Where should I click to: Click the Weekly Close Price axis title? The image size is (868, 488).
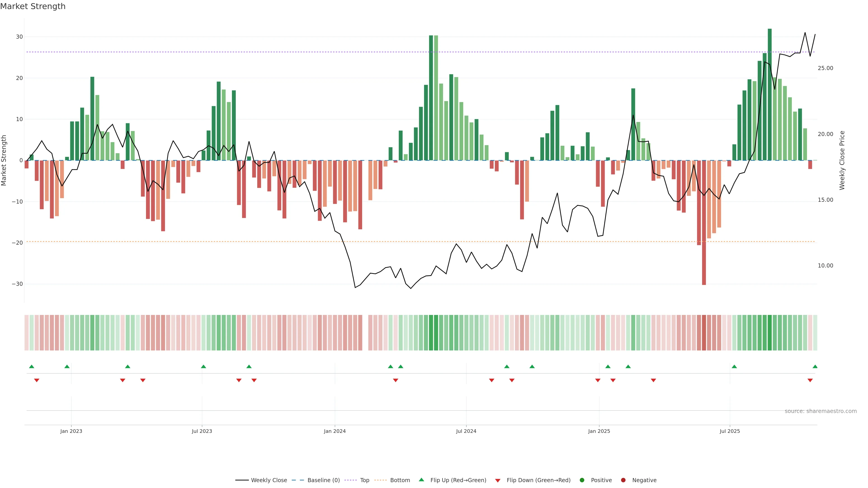(x=842, y=160)
